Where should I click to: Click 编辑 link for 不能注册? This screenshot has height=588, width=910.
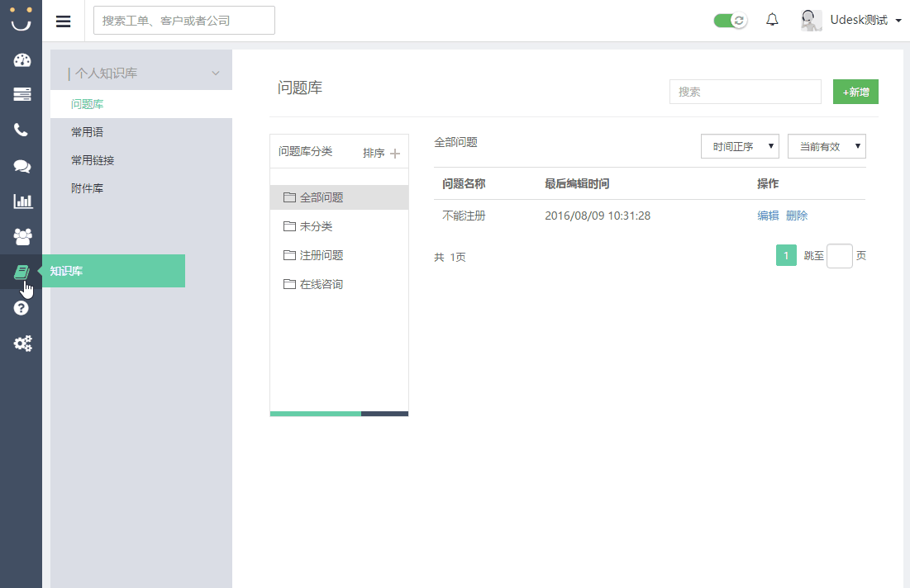point(768,216)
